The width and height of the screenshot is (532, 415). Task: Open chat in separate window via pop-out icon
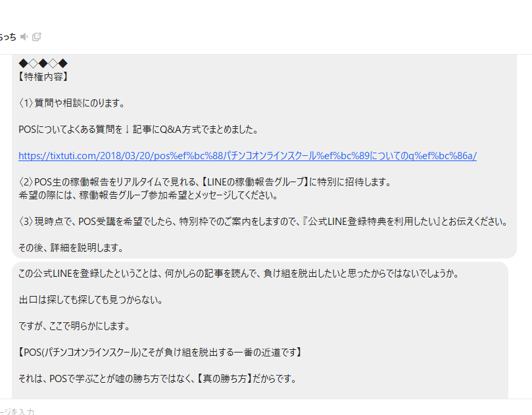37,37
